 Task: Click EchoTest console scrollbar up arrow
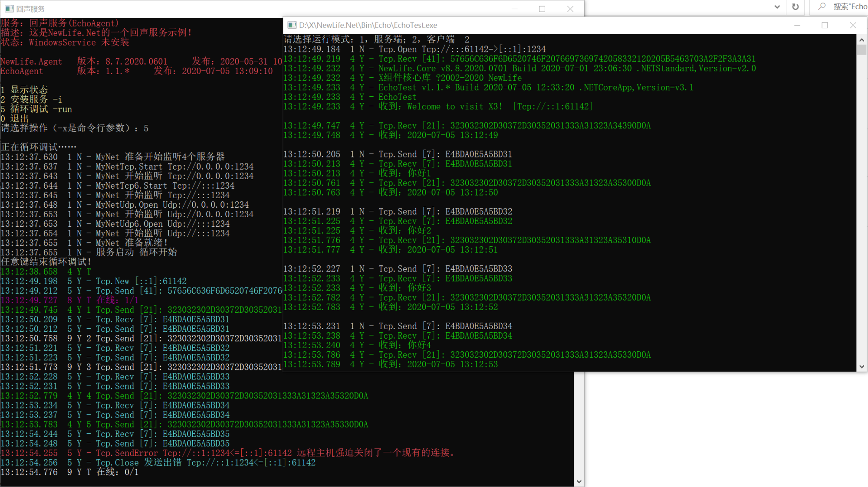click(x=862, y=40)
